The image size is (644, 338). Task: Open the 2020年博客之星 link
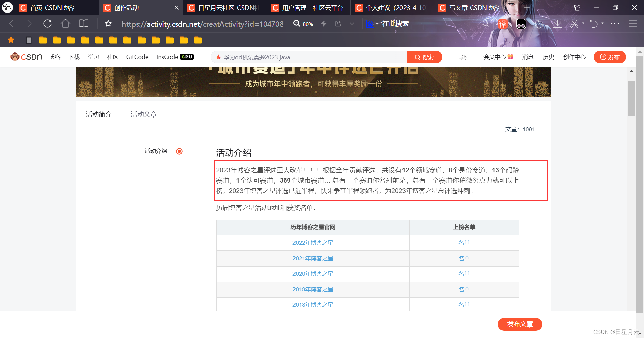tap(313, 274)
